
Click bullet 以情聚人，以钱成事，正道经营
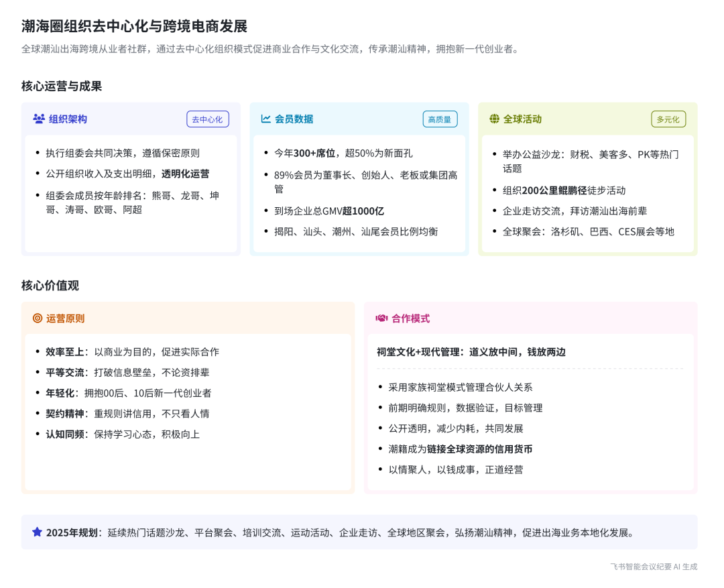click(x=455, y=470)
